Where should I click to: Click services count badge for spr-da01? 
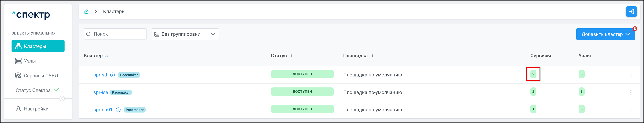tap(533, 109)
